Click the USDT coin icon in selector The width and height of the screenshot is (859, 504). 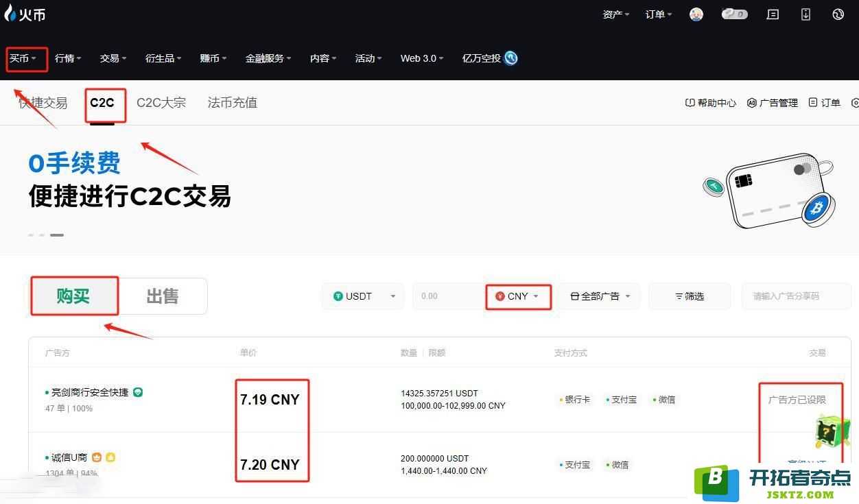[x=338, y=296]
